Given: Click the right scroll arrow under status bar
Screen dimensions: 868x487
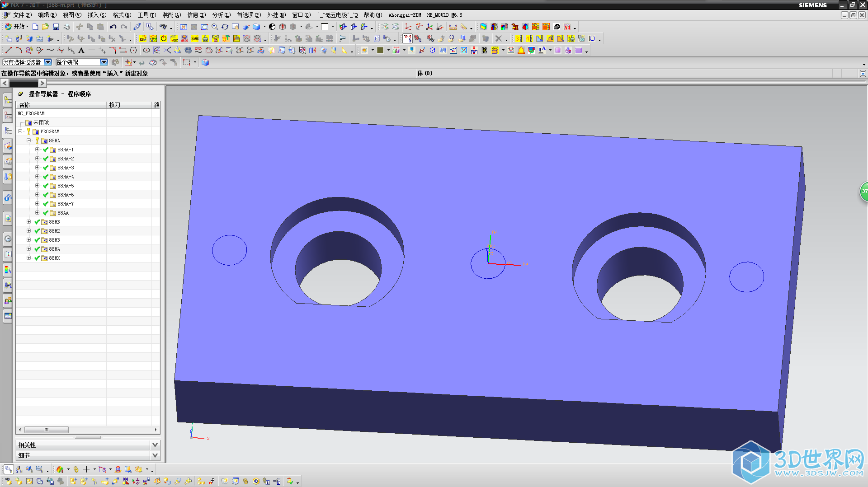Looking at the screenshot, I should 42,83.
